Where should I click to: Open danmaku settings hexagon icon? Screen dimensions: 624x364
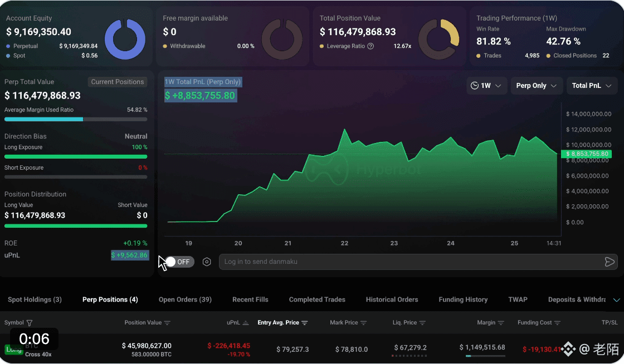pyautogui.click(x=207, y=262)
